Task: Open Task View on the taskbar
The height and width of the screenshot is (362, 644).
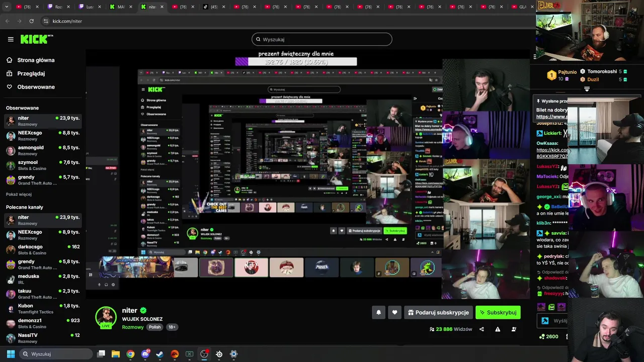Action: click(x=101, y=354)
